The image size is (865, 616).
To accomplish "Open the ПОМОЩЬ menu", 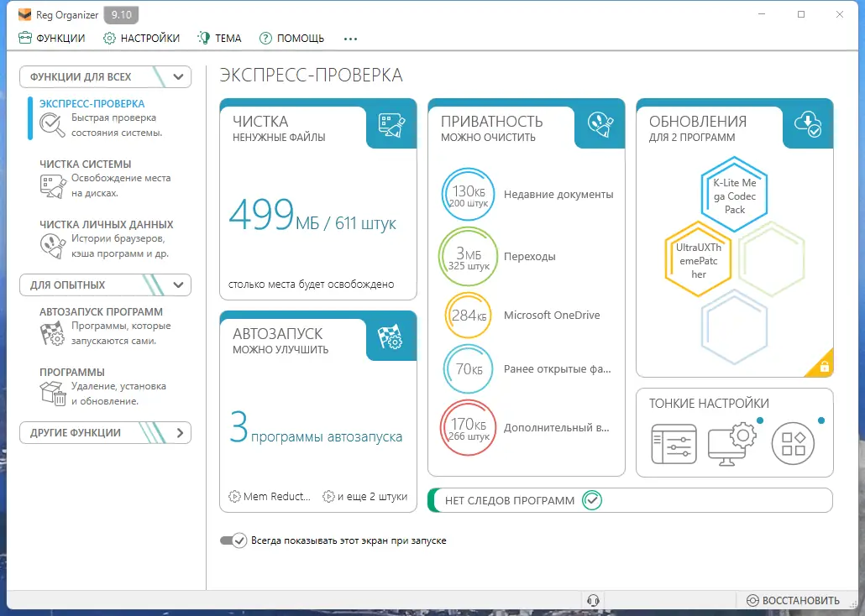I will coord(291,38).
